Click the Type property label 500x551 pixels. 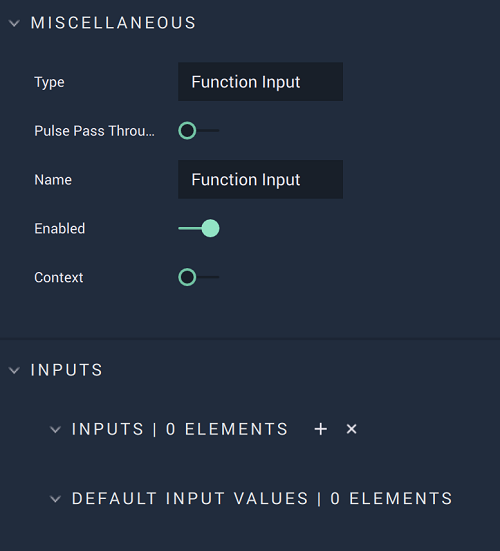pos(49,83)
